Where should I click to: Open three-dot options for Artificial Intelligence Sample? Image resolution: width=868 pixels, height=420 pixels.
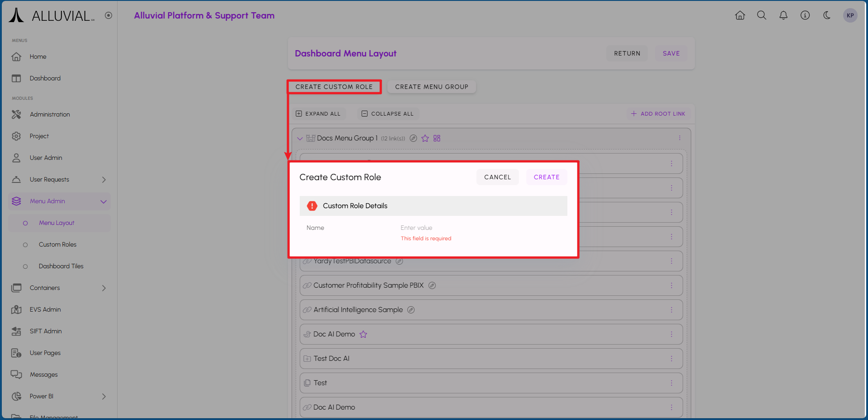pyautogui.click(x=671, y=310)
